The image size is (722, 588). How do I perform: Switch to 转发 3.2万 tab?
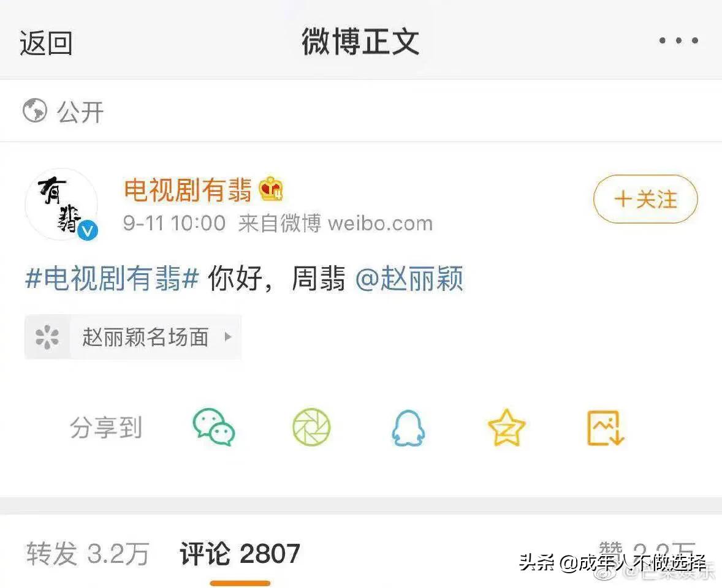tap(88, 553)
